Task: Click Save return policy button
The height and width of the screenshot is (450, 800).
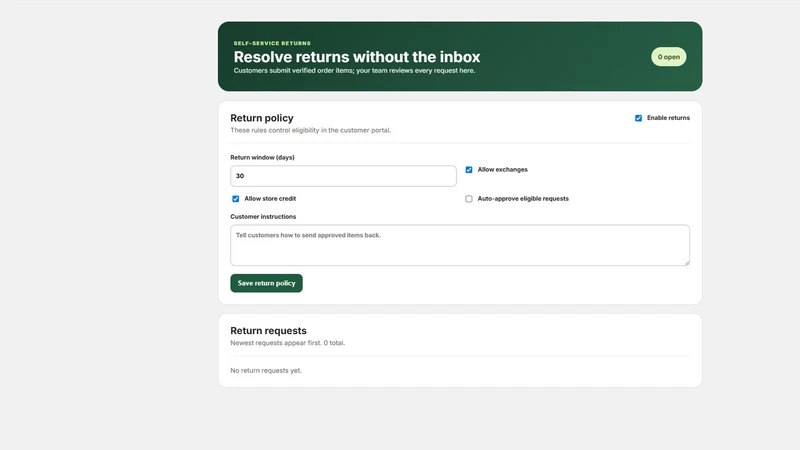Action: coord(266,283)
